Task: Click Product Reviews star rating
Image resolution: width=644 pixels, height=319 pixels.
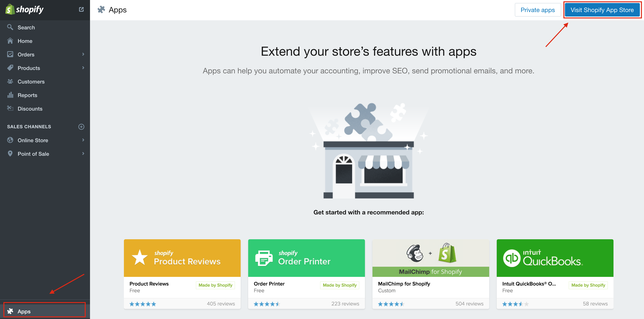Action: coord(143,304)
